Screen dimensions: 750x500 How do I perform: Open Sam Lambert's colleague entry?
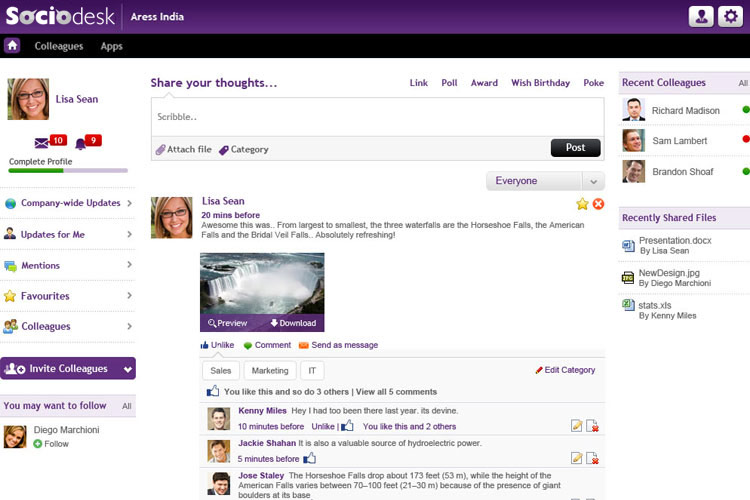click(684, 141)
